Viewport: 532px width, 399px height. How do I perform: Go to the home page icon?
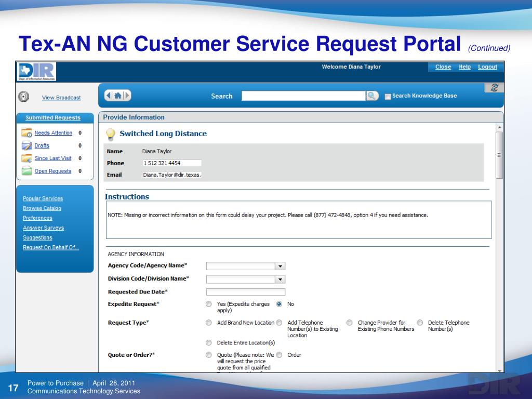(x=118, y=96)
